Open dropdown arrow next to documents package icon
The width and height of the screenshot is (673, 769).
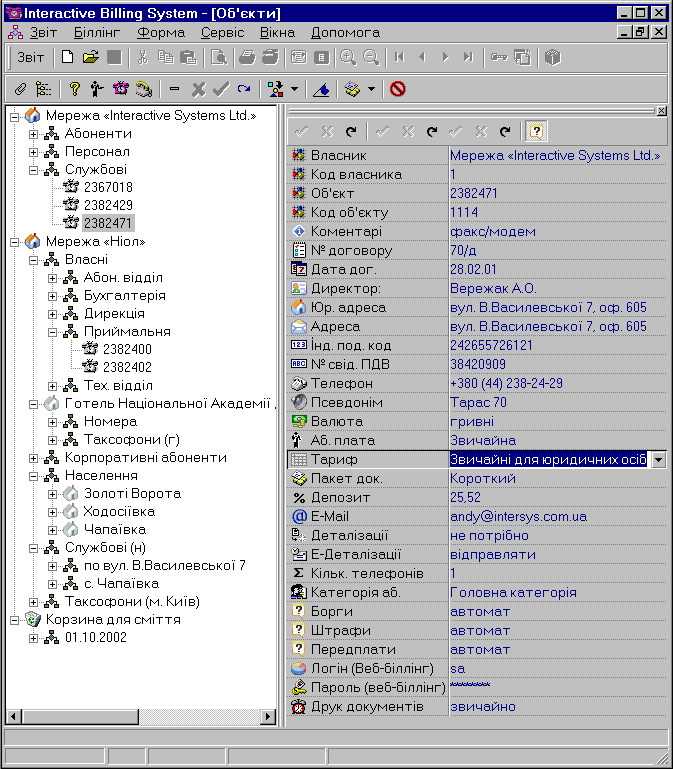coord(371,89)
